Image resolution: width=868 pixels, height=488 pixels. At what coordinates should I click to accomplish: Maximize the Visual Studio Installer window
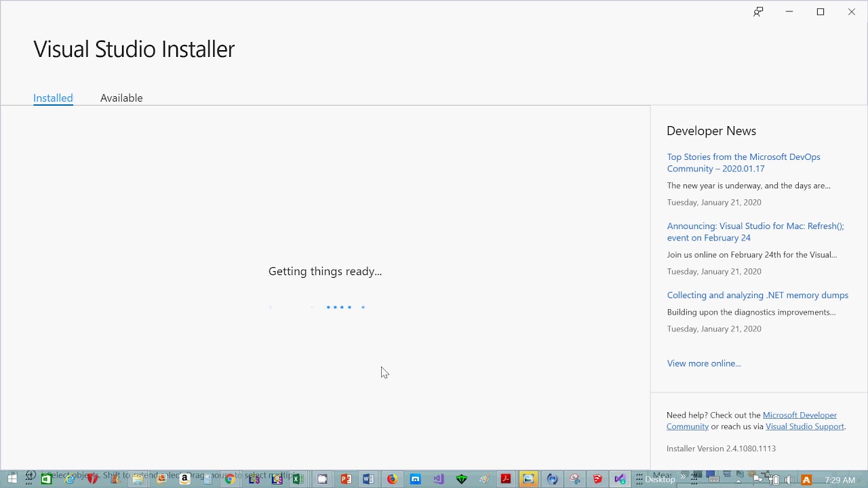pos(821,12)
